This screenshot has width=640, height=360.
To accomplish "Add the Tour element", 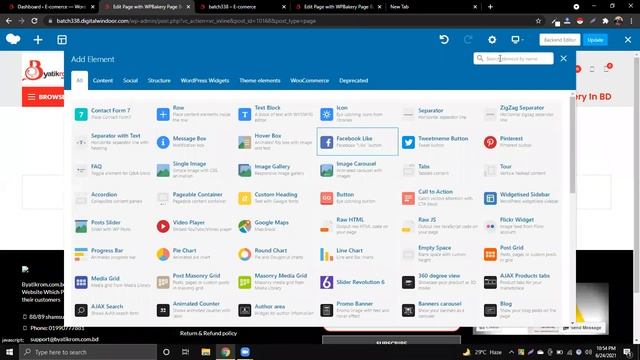I will click(x=520, y=170).
